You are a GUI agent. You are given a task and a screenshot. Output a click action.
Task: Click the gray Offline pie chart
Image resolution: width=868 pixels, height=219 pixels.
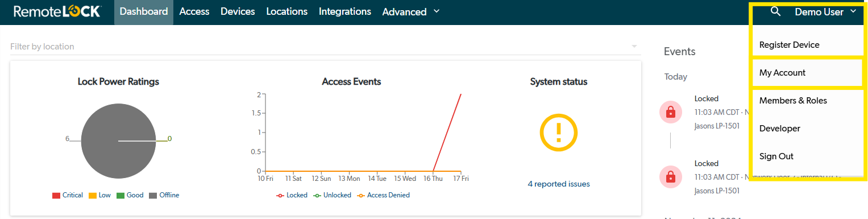[118, 141]
